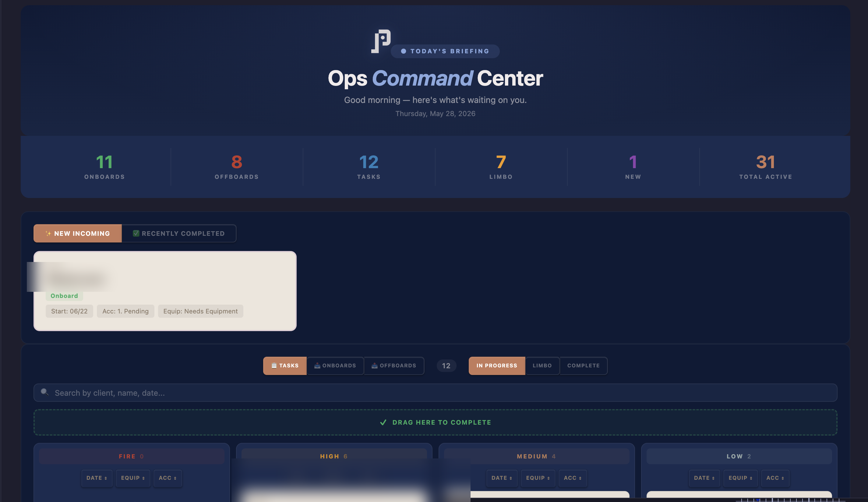Sort the Low column by Date
868x502 pixels.
point(704,478)
